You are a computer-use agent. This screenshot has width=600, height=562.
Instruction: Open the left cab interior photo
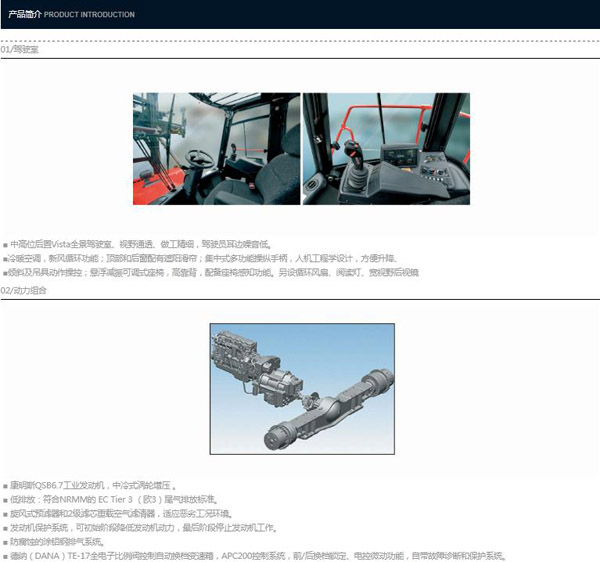[216, 149]
